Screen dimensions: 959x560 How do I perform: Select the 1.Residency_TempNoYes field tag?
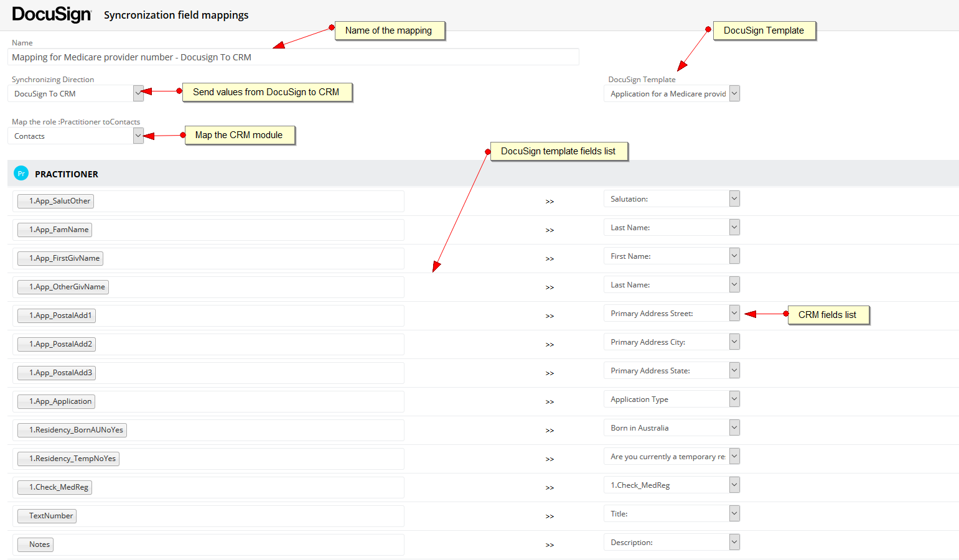(68, 459)
